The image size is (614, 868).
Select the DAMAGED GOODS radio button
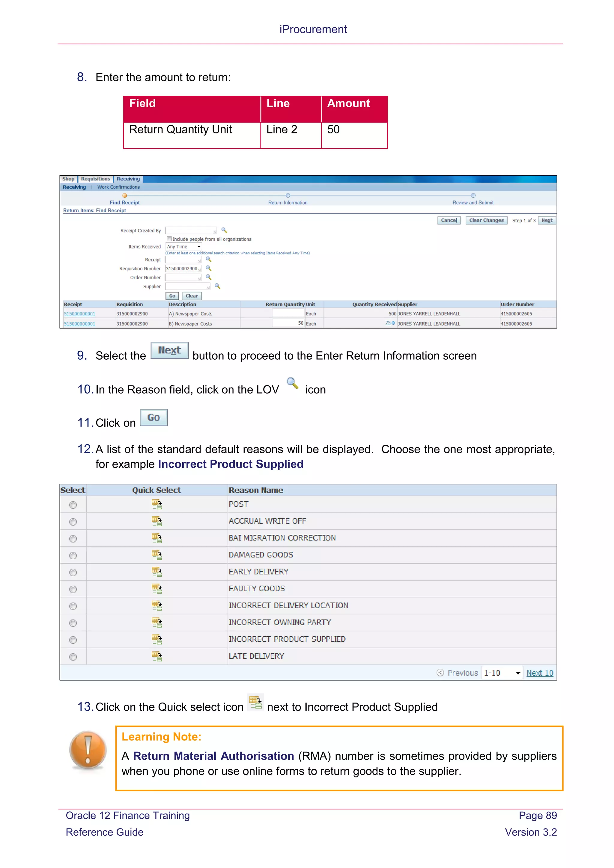[73, 556]
